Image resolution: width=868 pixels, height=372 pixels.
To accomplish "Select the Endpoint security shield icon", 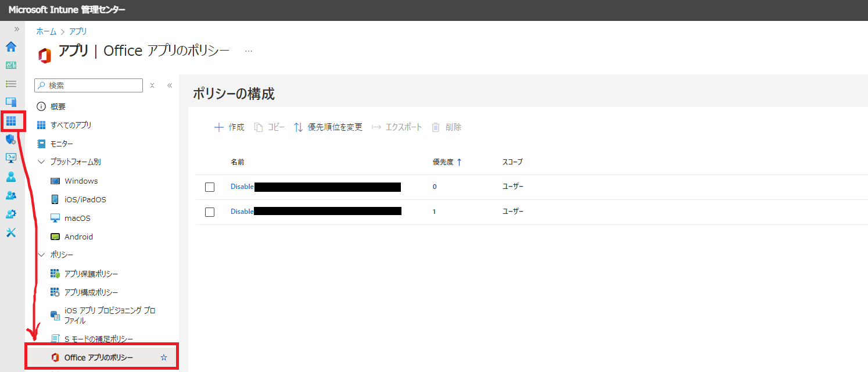I will coord(11,139).
